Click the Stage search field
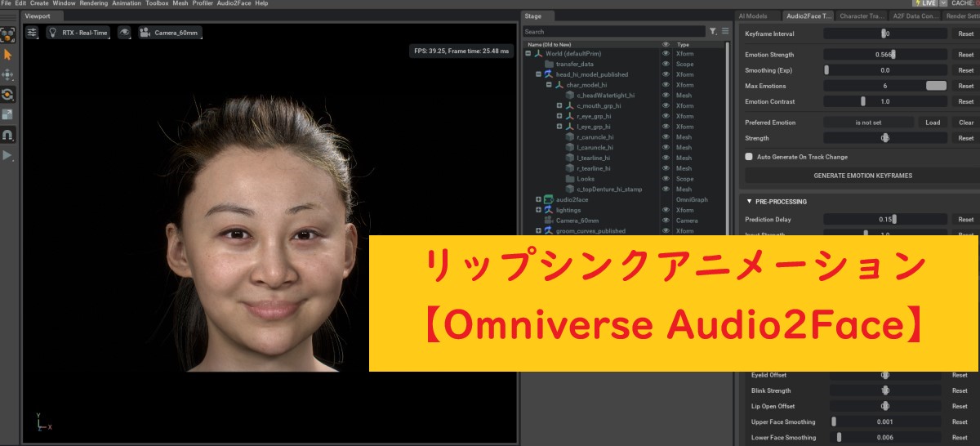 point(614,32)
